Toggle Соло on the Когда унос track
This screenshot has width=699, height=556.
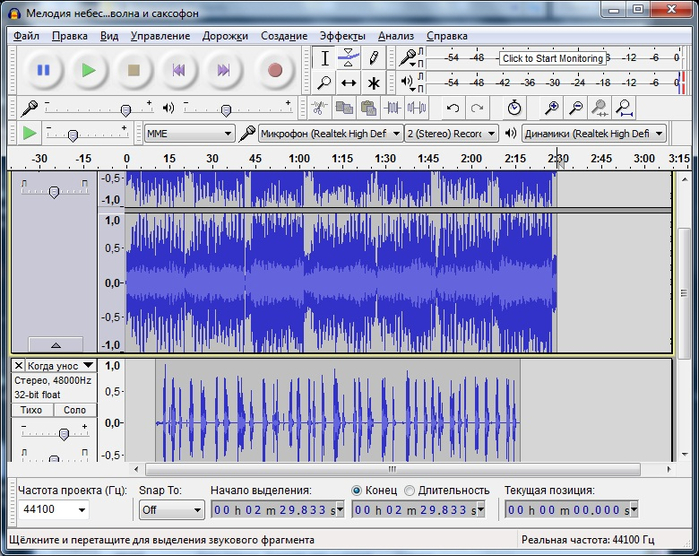coord(75,410)
